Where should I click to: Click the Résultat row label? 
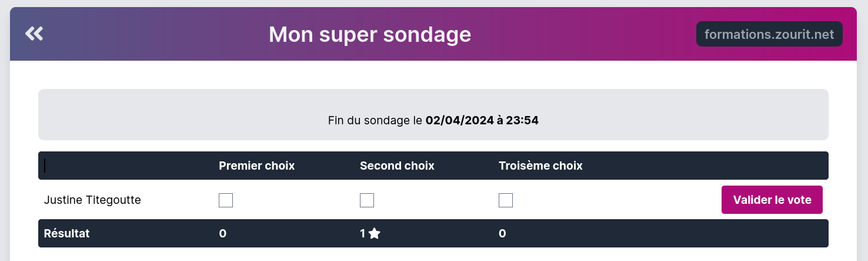pos(66,234)
